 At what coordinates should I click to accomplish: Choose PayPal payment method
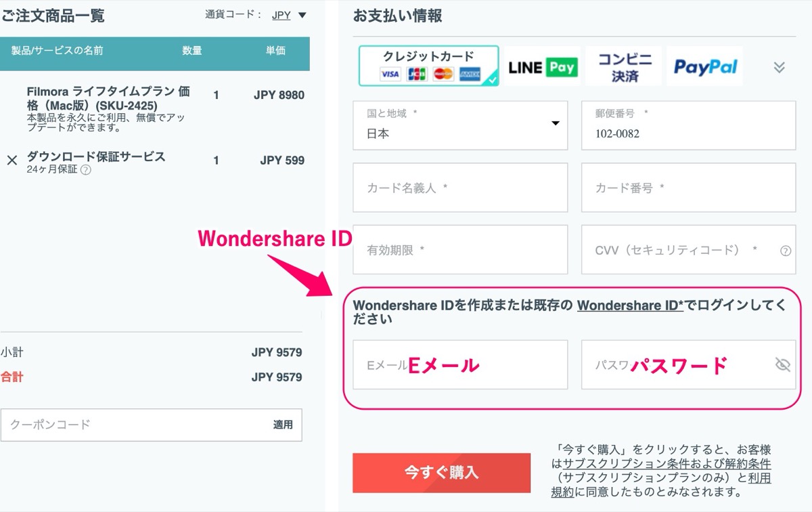coord(705,66)
